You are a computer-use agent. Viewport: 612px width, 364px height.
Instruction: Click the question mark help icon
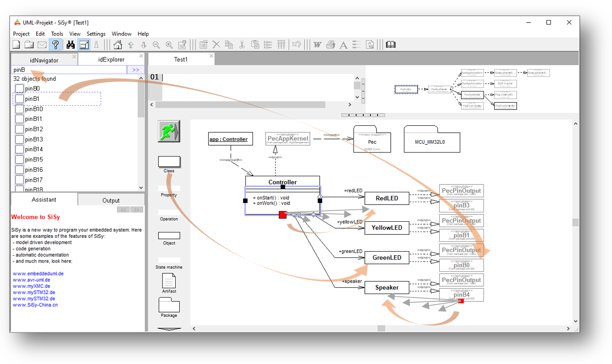(x=55, y=45)
